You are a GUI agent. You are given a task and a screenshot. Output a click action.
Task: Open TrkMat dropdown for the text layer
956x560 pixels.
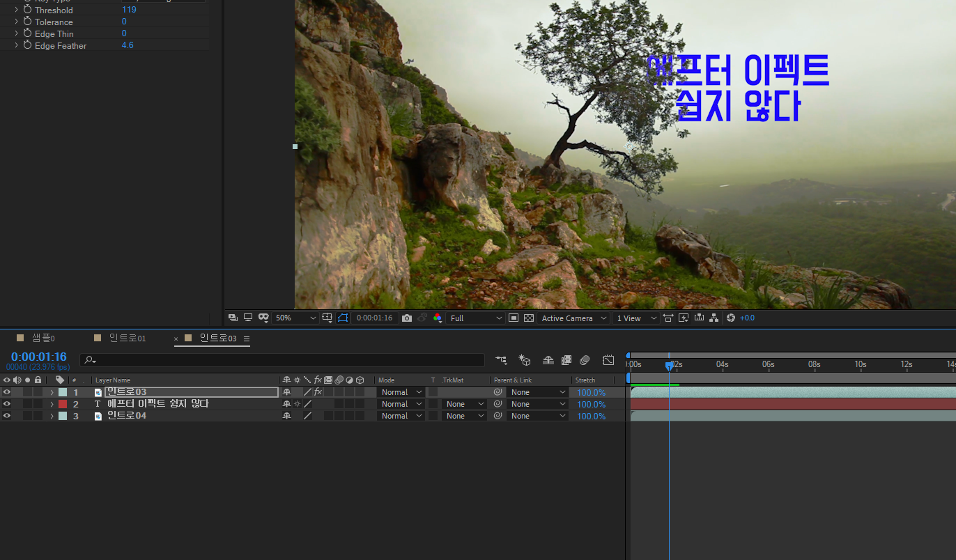pos(464,404)
